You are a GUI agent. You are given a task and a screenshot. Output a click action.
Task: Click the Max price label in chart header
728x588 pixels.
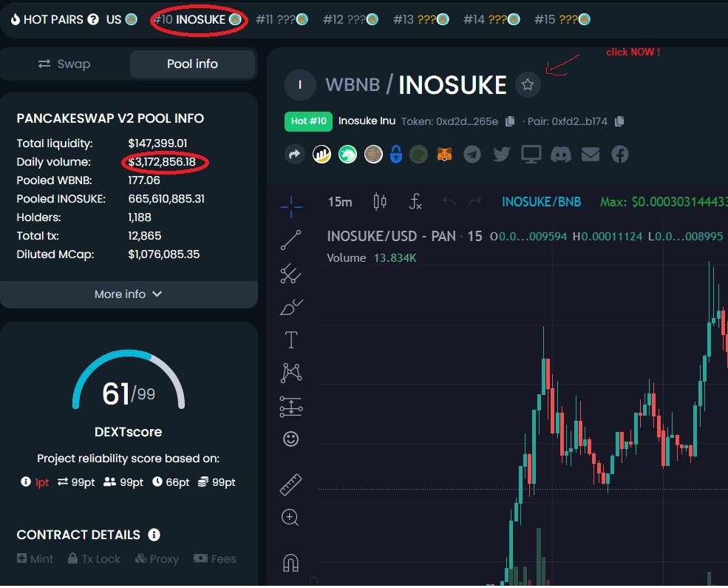pyautogui.click(x=664, y=202)
